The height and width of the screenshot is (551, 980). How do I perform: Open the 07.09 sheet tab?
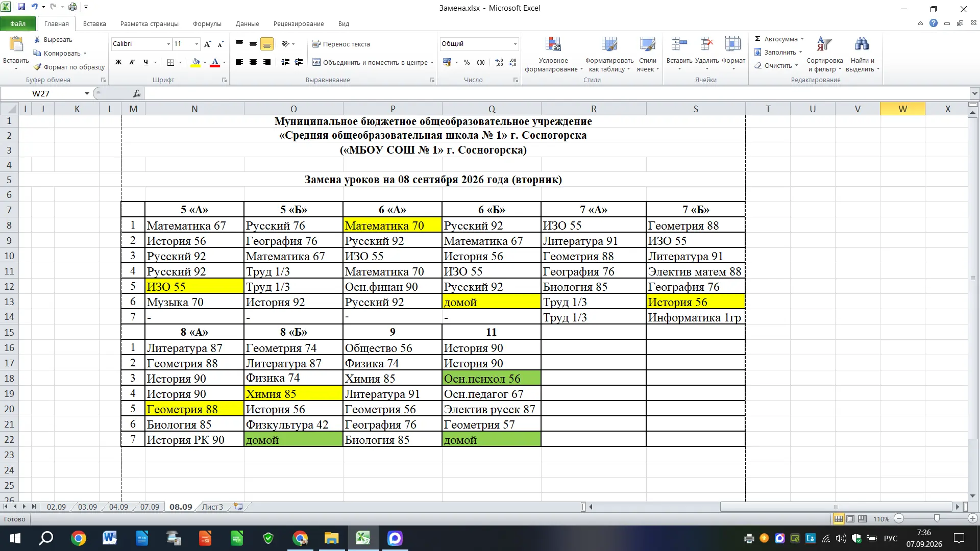click(x=150, y=507)
